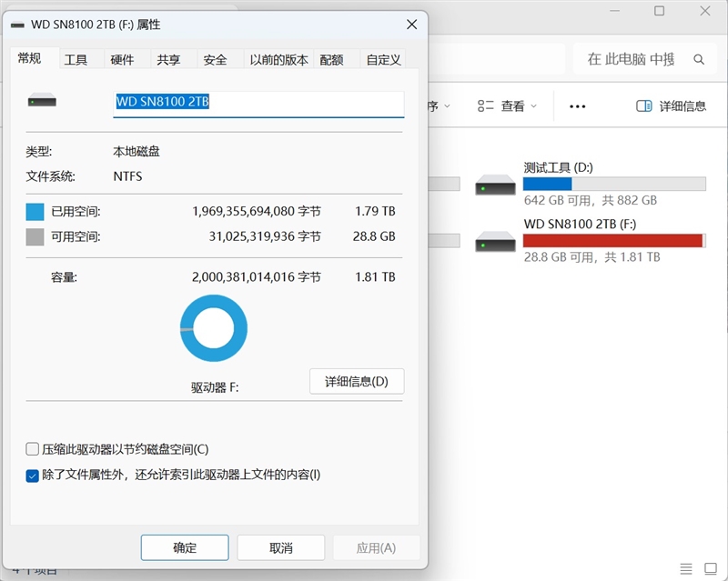
Task: Click the F: drive red usage bar
Action: pos(614,240)
